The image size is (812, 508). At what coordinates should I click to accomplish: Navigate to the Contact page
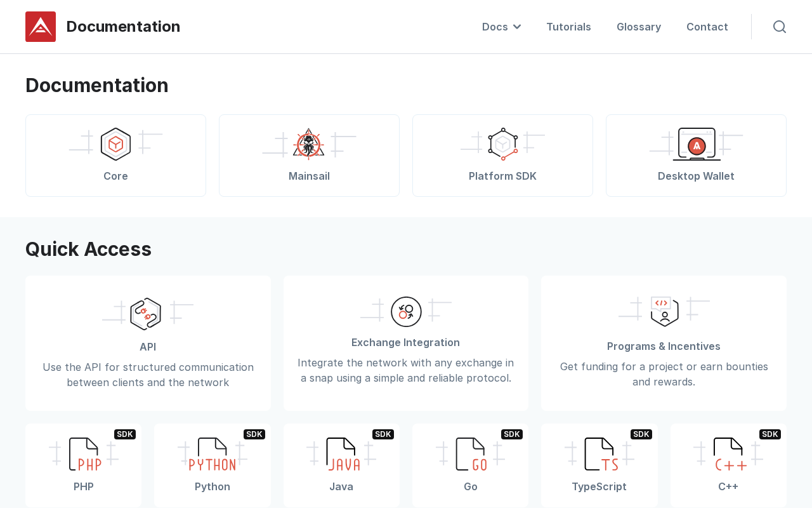pyautogui.click(x=707, y=27)
